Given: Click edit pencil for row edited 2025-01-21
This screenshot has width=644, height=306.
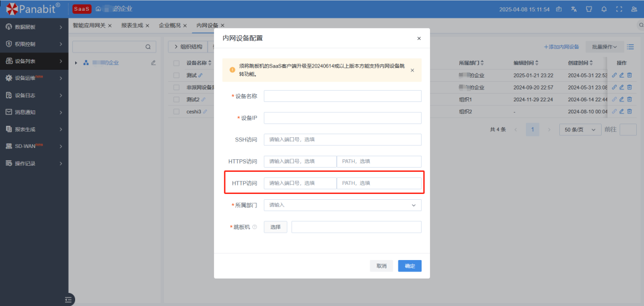Looking at the screenshot, I should tap(621, 76).
